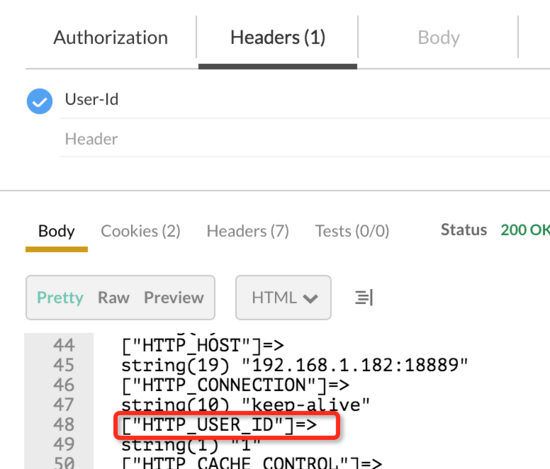Click the HTTP_HOST response line
The width and height of the screenshot is (550, 469).
point(202,345)
